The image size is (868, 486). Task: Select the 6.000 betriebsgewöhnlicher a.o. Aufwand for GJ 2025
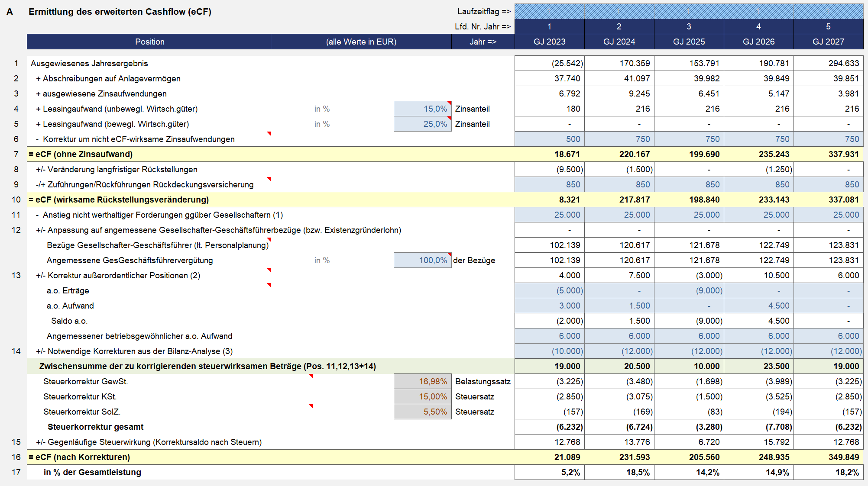[x=689, y=336]
